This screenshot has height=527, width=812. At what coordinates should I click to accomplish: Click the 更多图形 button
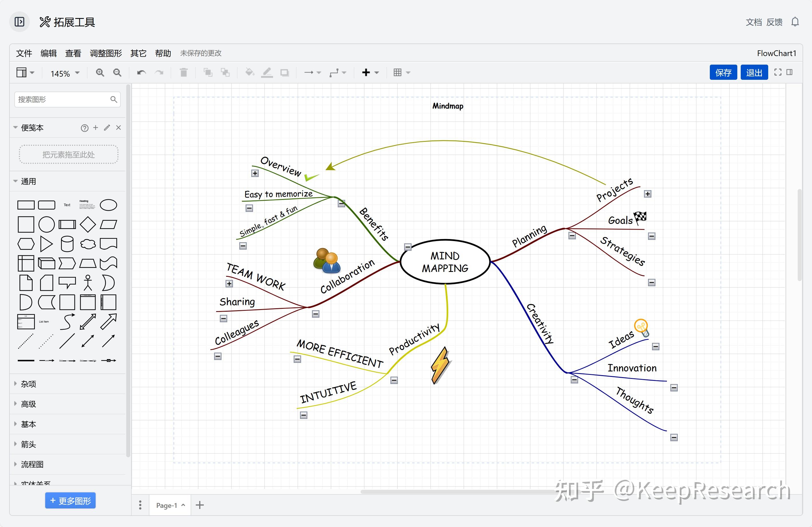(70, 500)
